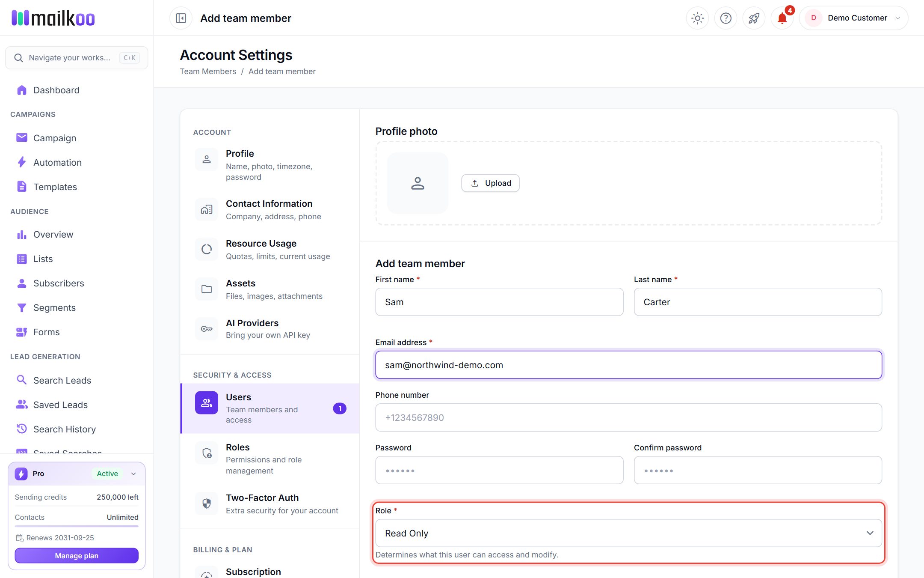Toggle the light/dark theme sun icon
The height and width of the screenshot is (578, 924).
[697, 18]
